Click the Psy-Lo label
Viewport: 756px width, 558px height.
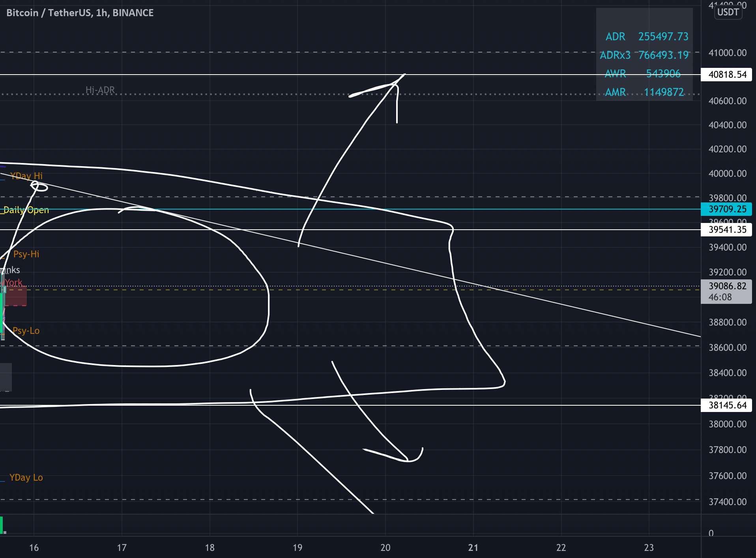(x=26, y=331)
